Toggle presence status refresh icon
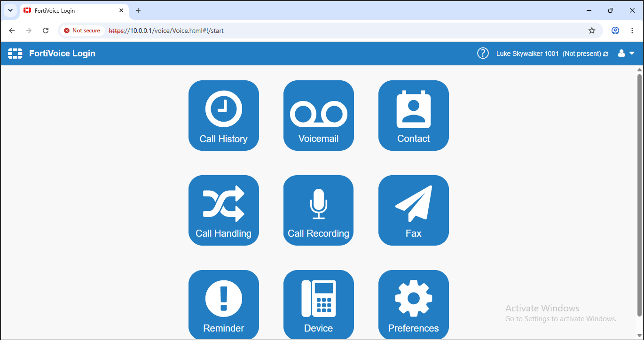 (x=605, y=54)
